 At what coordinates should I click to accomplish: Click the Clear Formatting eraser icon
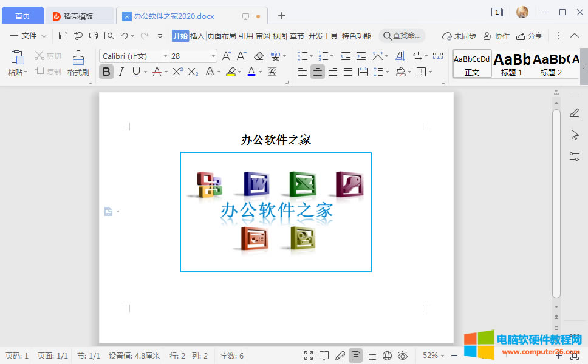259,56
